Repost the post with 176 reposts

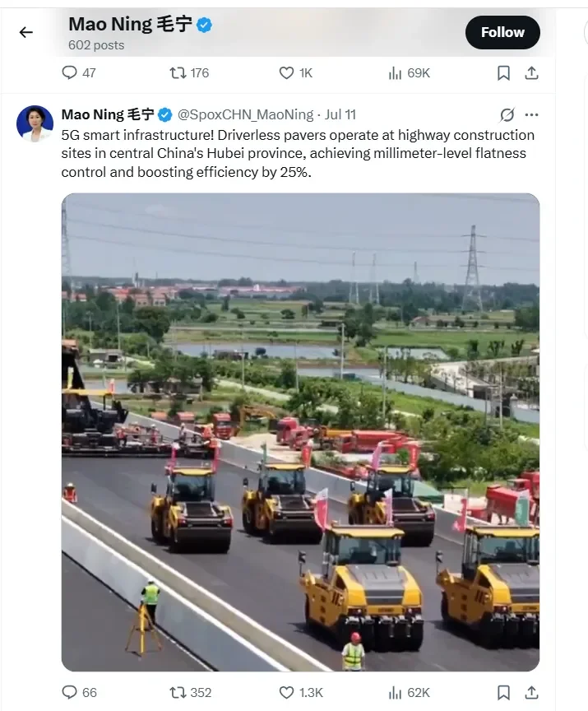point(189,73)
